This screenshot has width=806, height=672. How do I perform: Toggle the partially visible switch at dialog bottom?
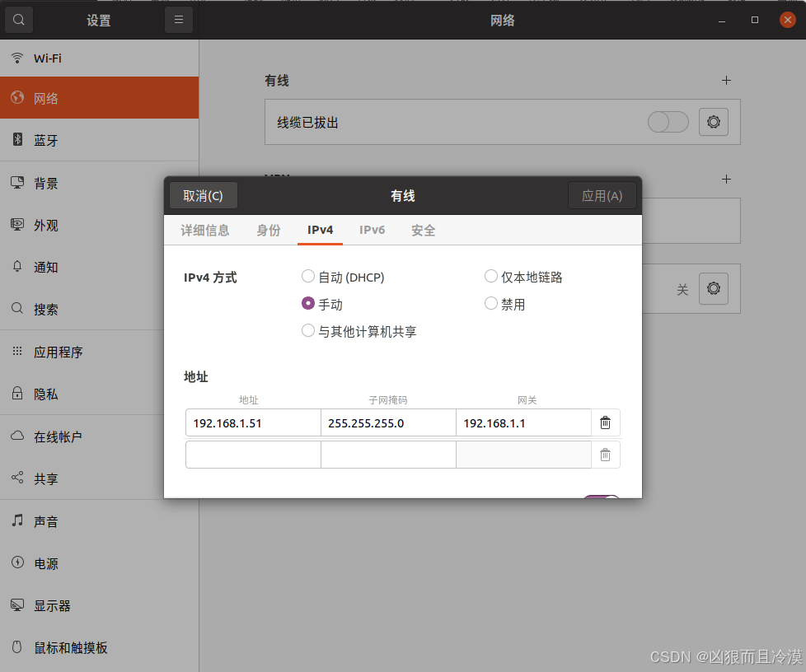point(602,497)
